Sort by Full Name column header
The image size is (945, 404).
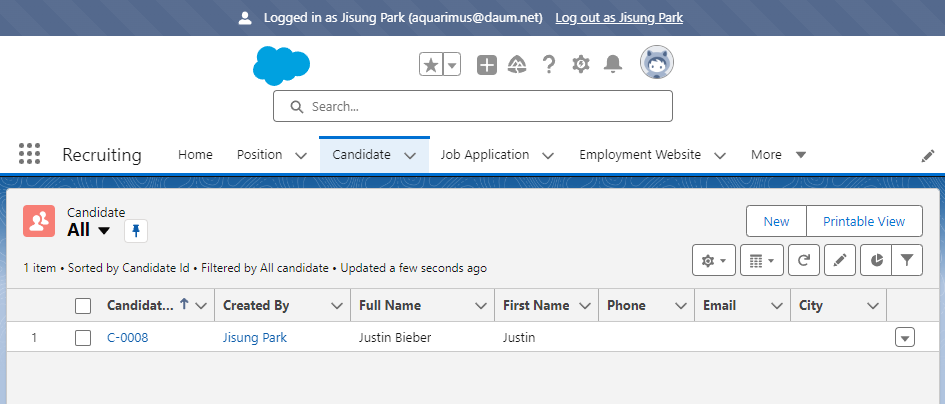(390, 305)
